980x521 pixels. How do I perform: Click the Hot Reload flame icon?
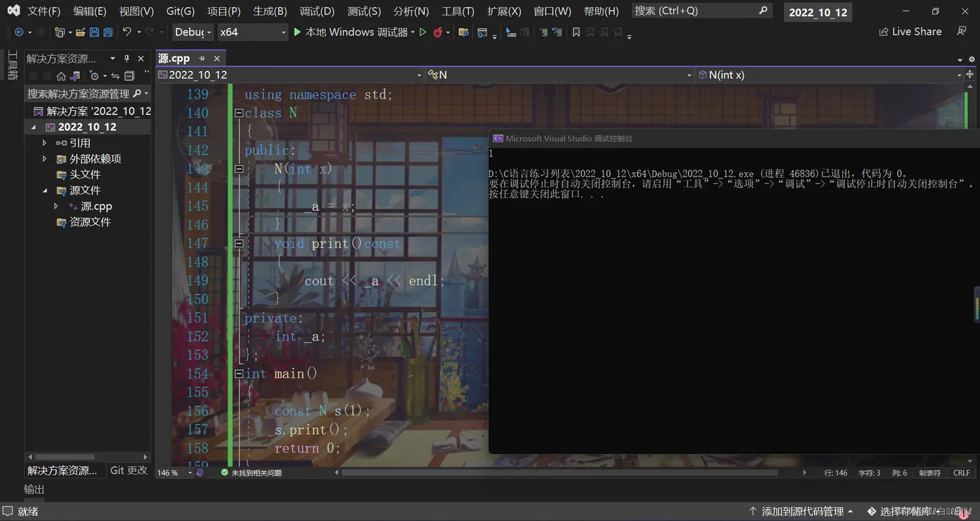click(x=438, y=32)
